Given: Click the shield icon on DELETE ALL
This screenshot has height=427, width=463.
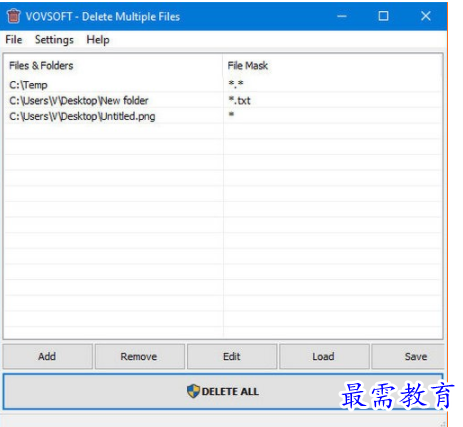Looking at the screenshot, I should [x=193, y=391].
